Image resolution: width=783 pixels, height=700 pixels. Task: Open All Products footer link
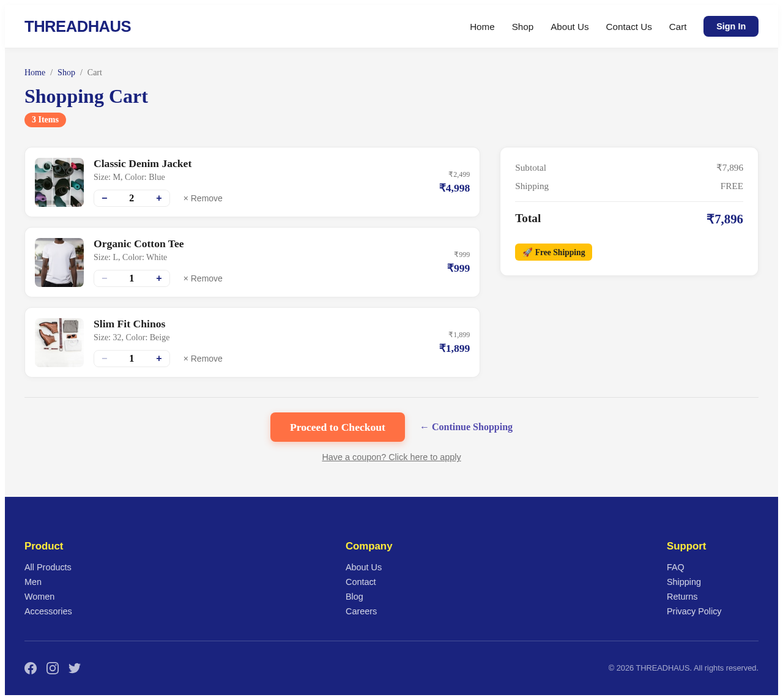click(48, 567)
